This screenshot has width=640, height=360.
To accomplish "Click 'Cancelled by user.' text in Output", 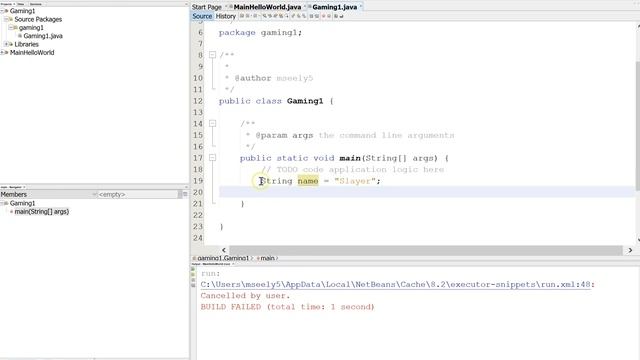I will 245,296.
